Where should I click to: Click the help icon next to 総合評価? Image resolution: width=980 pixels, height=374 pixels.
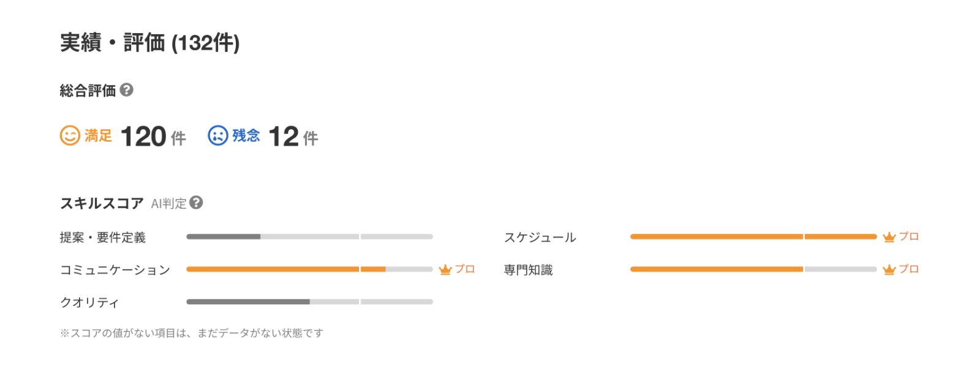126,90
